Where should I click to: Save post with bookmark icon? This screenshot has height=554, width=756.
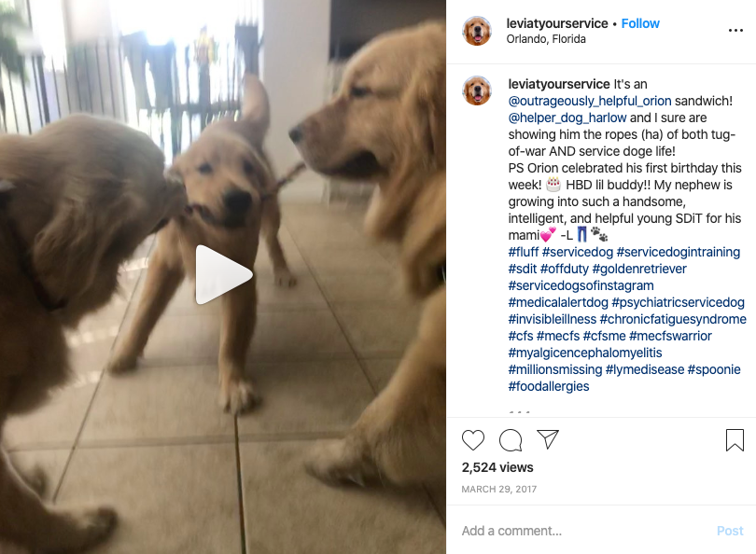click(x=735, y=440)
